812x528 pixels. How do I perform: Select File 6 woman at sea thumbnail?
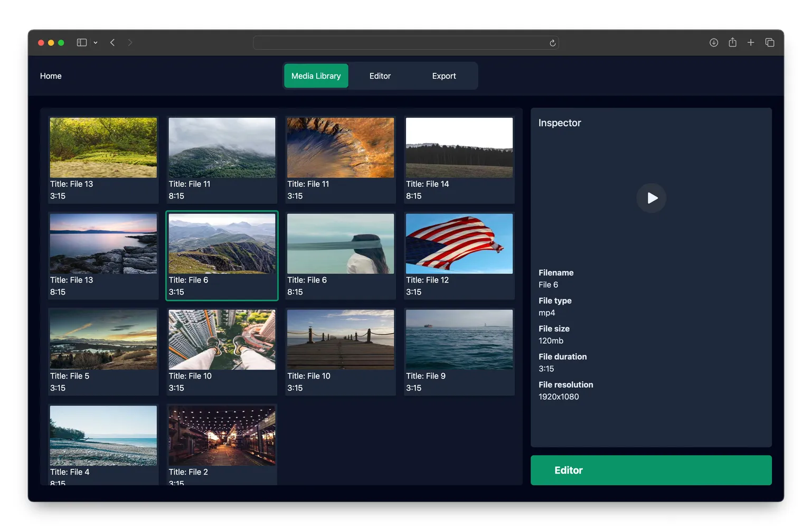[341, 244]
